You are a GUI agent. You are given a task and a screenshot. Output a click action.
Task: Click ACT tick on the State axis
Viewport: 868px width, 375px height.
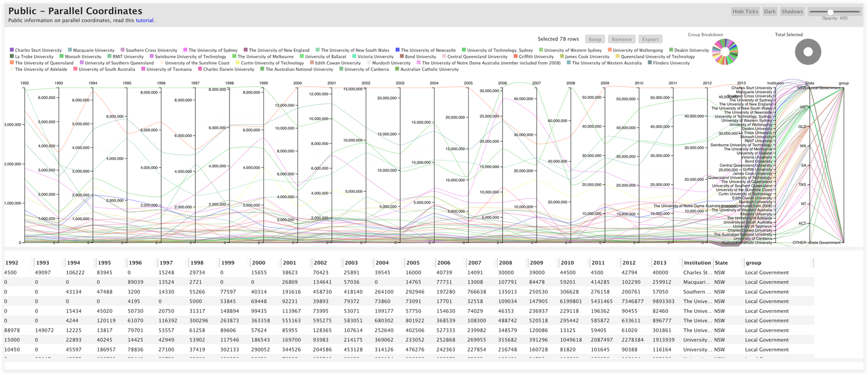pyautogui.click(x=802, y=223)
